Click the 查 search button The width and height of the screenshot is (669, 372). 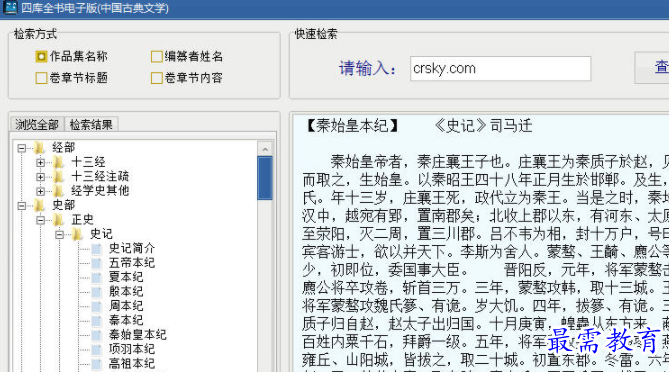click(x=652, y=67)
